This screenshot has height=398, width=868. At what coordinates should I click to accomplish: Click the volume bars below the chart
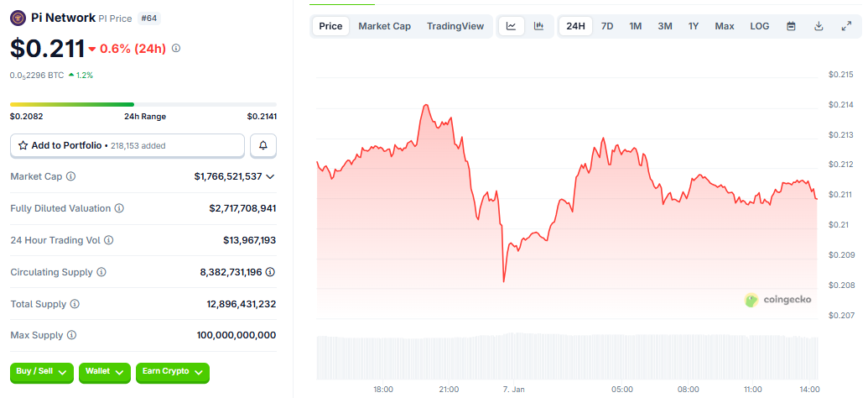pos(567,356)
